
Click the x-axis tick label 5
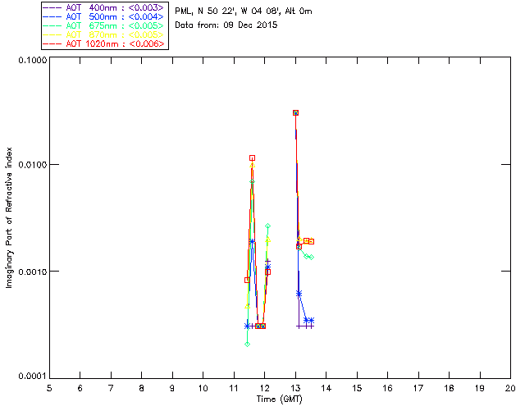coord(49,388)
